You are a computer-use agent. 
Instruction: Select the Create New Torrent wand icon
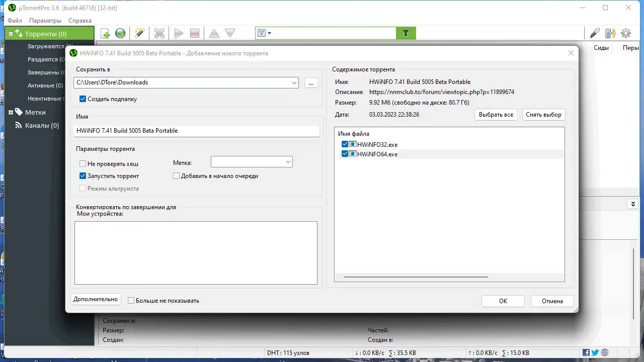(139, 33)
